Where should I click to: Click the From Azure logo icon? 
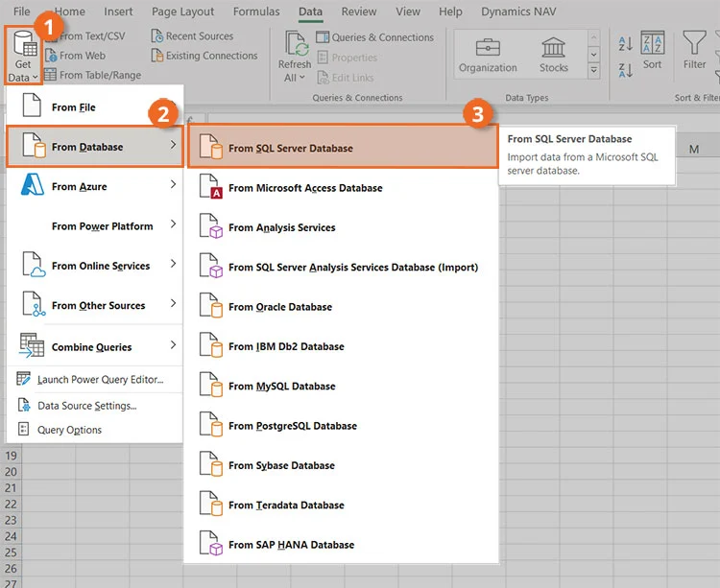(x=33, y=185)
